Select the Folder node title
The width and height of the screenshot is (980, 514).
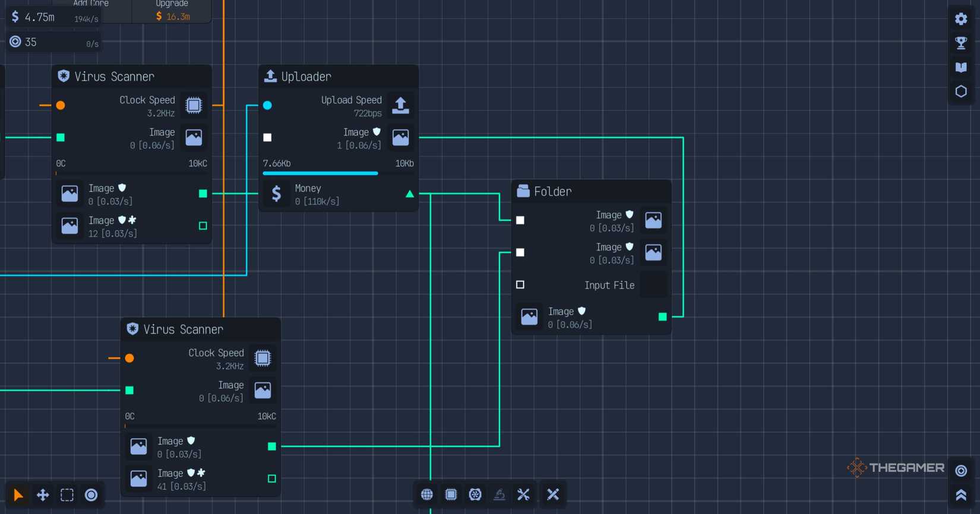(552, 192)
